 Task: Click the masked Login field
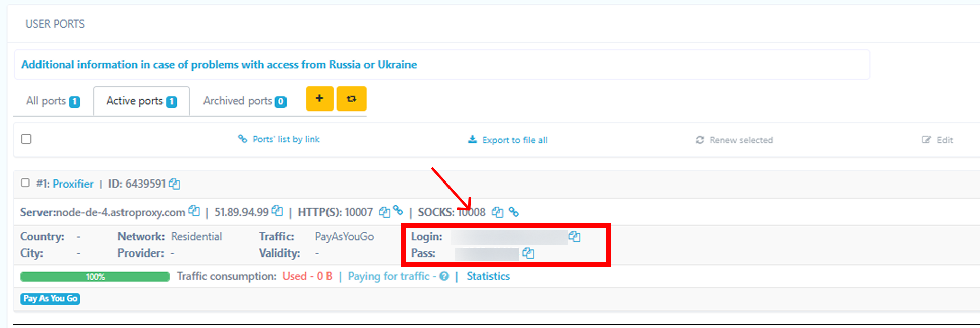[509, 237]
